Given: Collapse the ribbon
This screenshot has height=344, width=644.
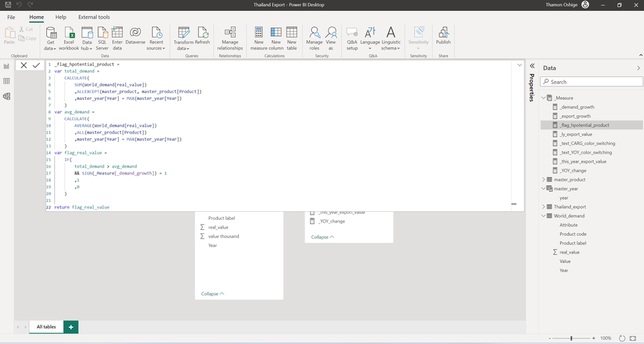Looking at the screenshot, I should point(640,55).
